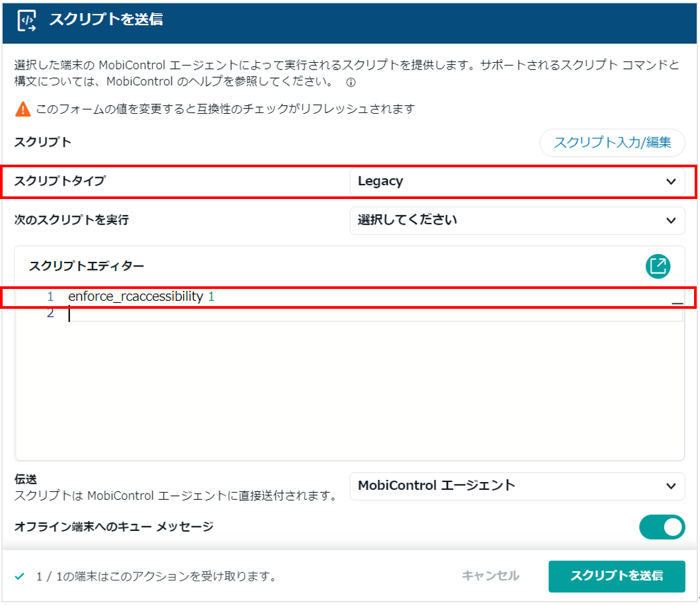Screen dimensions: 700x605
Task: Click the スクリプトタイプ label
Action: (60, 181)
